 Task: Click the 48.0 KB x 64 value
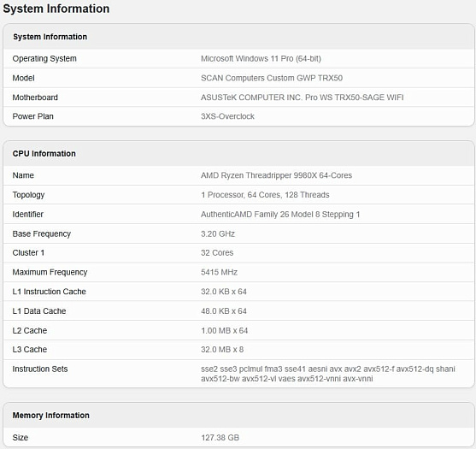point(224,310)
